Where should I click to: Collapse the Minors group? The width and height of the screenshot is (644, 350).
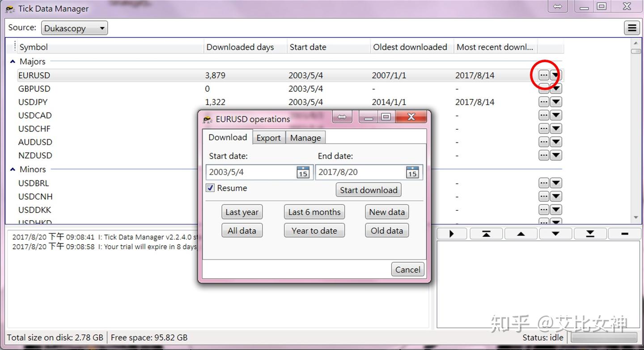[x=13, y=170]
